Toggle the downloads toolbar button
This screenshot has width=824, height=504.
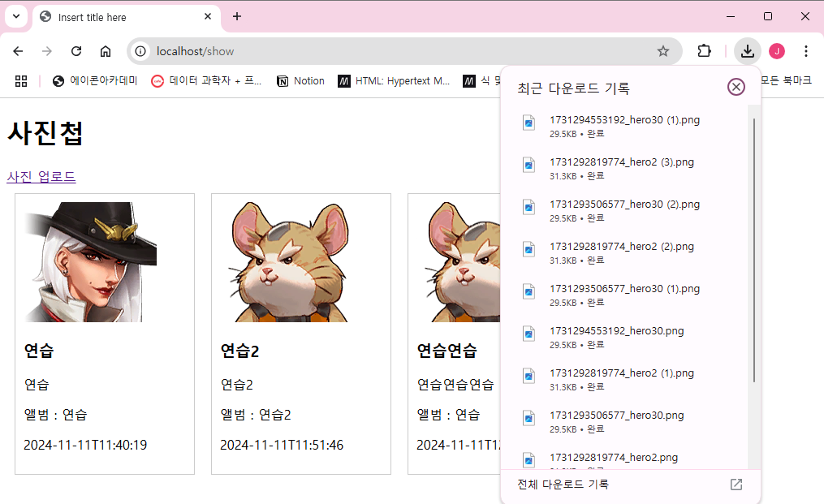click(747, 51)
